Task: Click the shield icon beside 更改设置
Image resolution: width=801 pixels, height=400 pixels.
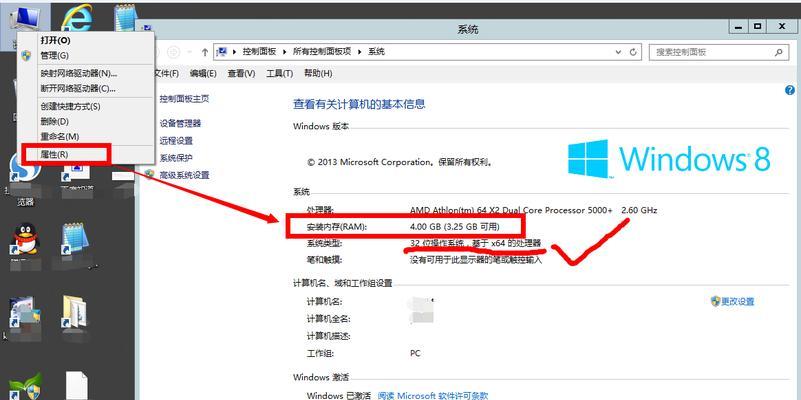Action: click(715, 301)
